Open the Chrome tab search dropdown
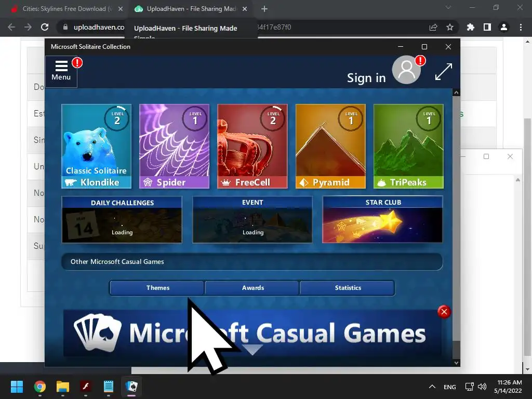This screenshot has height=399, width=532. (448, 7)
